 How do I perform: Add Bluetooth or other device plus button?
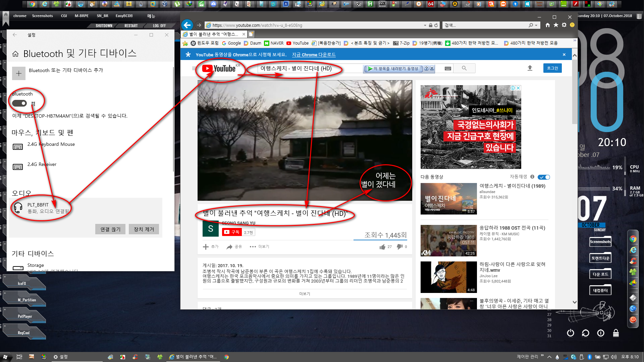pos(19,73)
